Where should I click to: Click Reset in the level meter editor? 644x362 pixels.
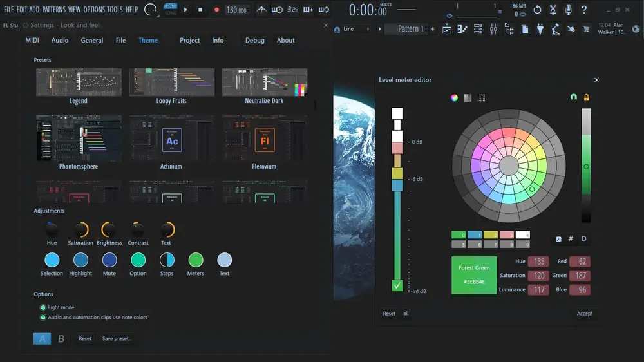click(389, 314)
